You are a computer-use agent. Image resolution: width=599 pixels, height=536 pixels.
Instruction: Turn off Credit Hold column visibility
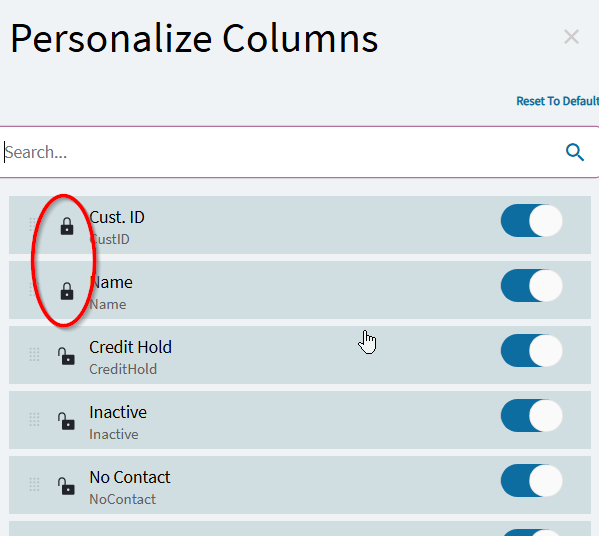point(531,351)
